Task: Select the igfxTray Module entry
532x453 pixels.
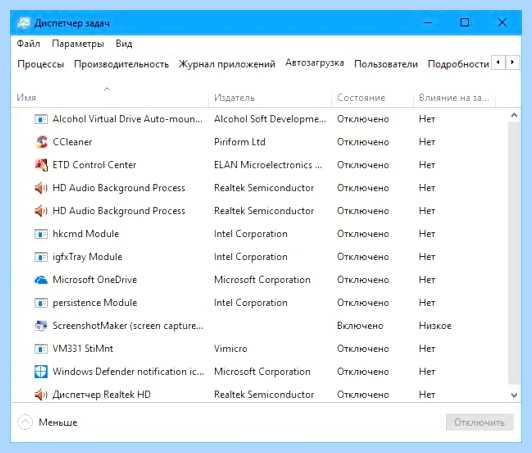Action: click(88, 257)
